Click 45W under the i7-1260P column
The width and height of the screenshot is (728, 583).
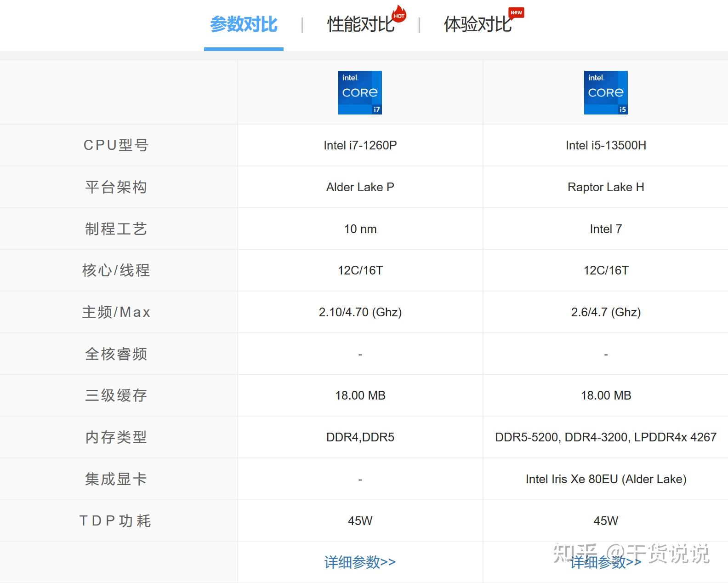[x=360, y=521]
